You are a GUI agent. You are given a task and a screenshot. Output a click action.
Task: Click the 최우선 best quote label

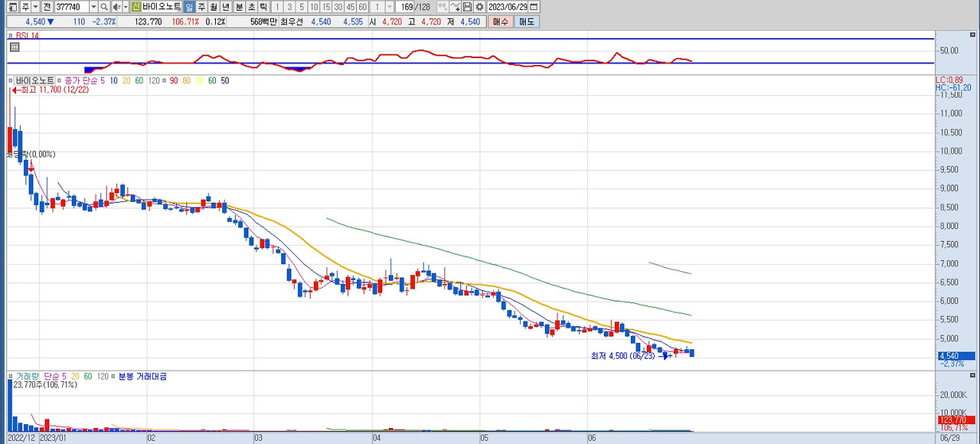coord(292,21)
